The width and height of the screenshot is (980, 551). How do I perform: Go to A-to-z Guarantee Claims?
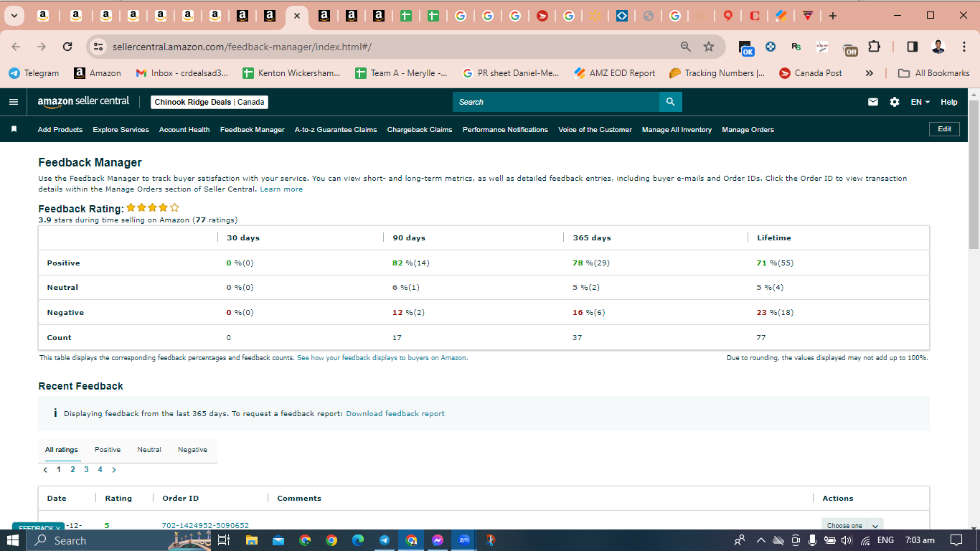tap(336, 130)
